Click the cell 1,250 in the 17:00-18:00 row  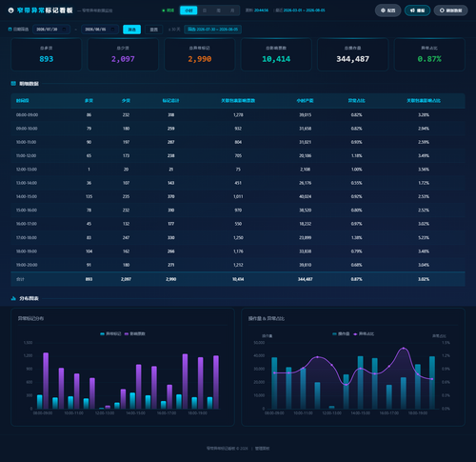(x=238, y=238)
